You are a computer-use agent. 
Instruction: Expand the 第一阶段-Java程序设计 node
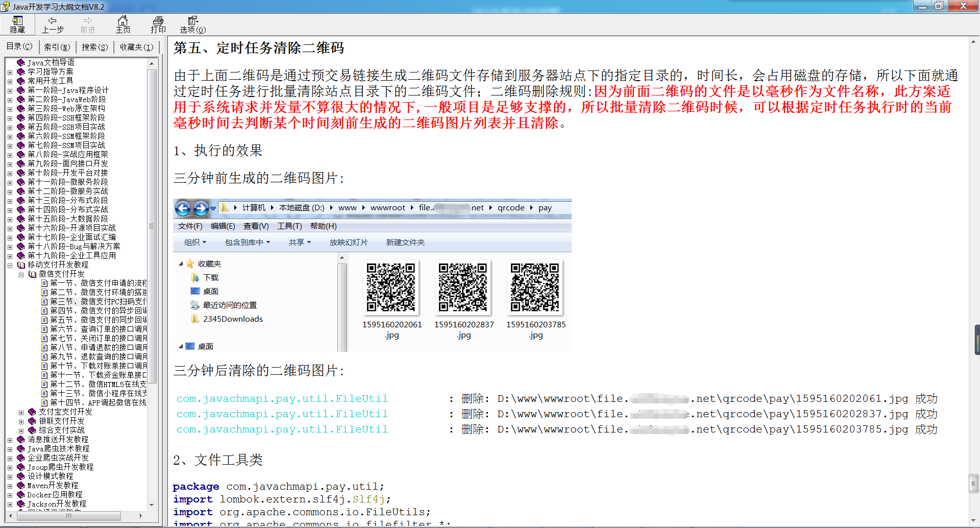(x=10, y=90)
